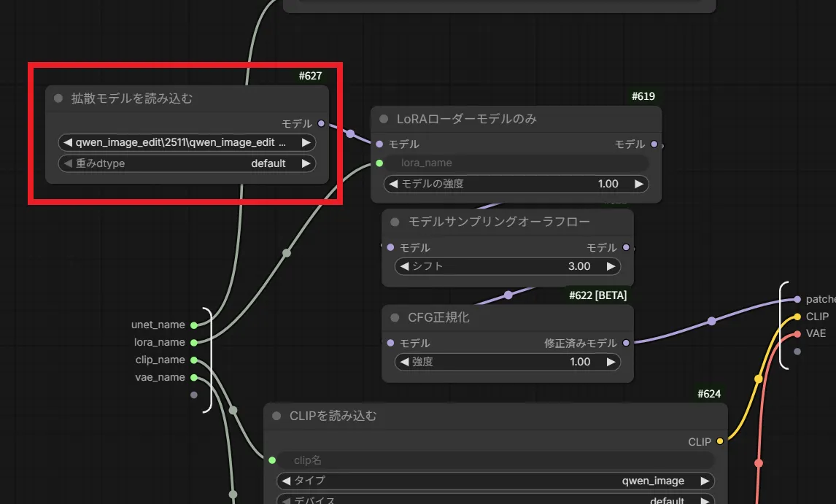
Task: Open the 重みdtype default dropdown
Action: (x=186, y=163)
